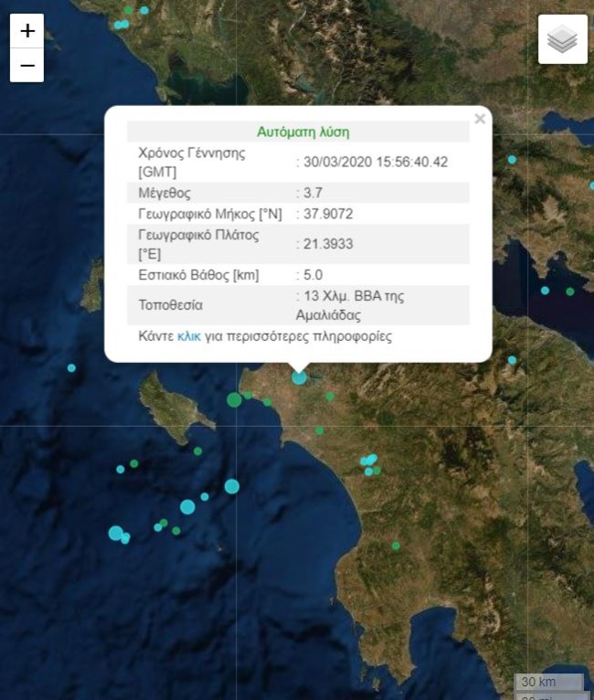Click the 30 km scale bar
Screen dimensions: 594x700
[x=548, y=682]
